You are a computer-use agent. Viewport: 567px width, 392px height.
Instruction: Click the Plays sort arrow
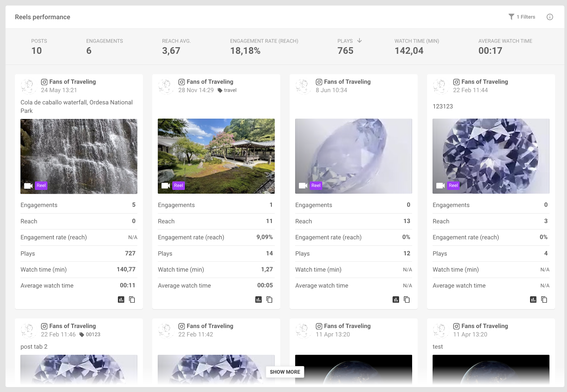point(359,41)
